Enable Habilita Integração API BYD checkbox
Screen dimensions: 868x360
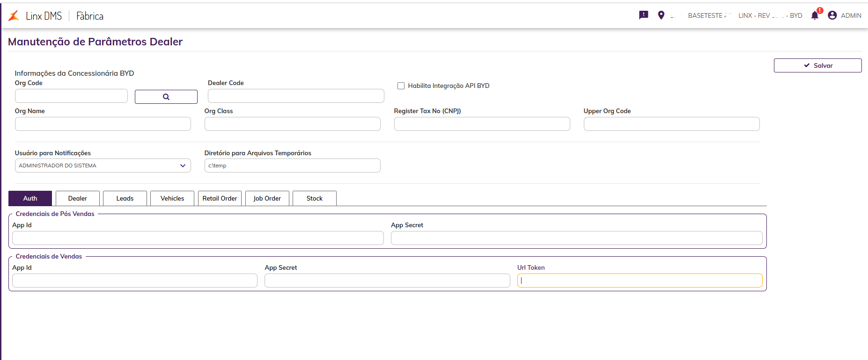coord(401,86)
